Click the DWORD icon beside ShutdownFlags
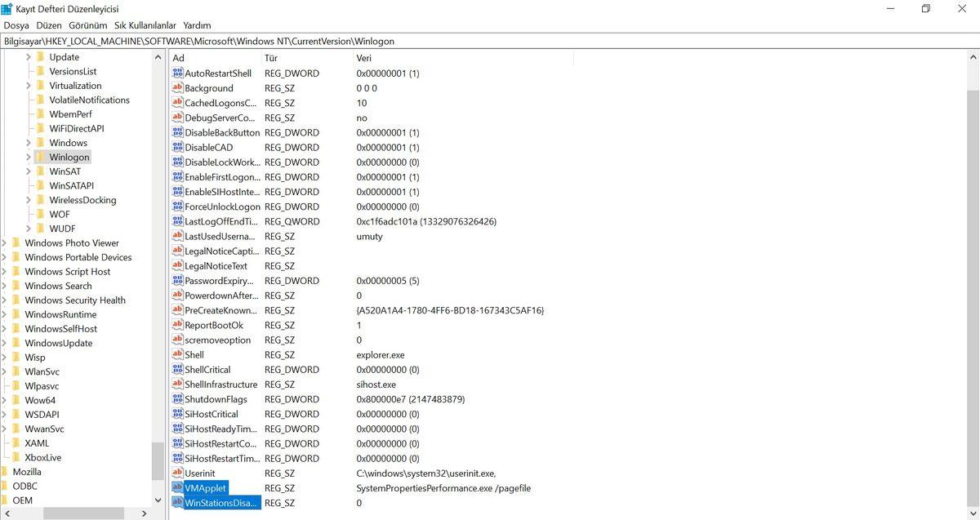 [x=177, y=399]
